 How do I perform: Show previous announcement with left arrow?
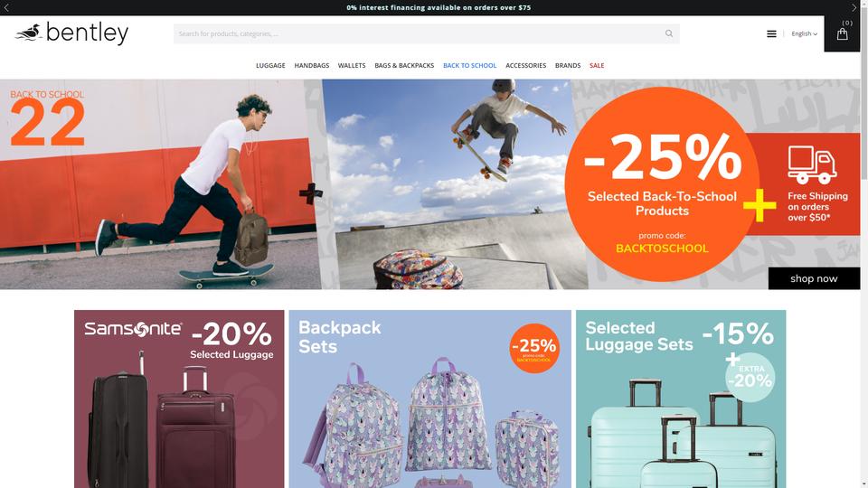click(x=6, y=7)
